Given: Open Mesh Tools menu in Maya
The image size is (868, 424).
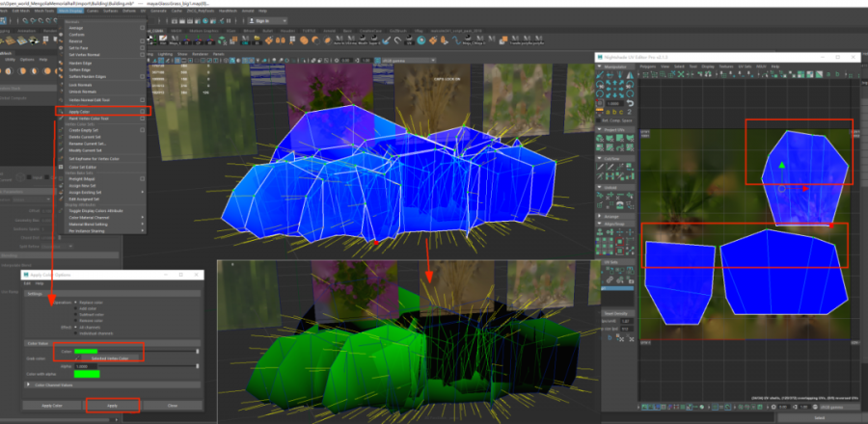Looking at the screenshot, I should [44, 11].
